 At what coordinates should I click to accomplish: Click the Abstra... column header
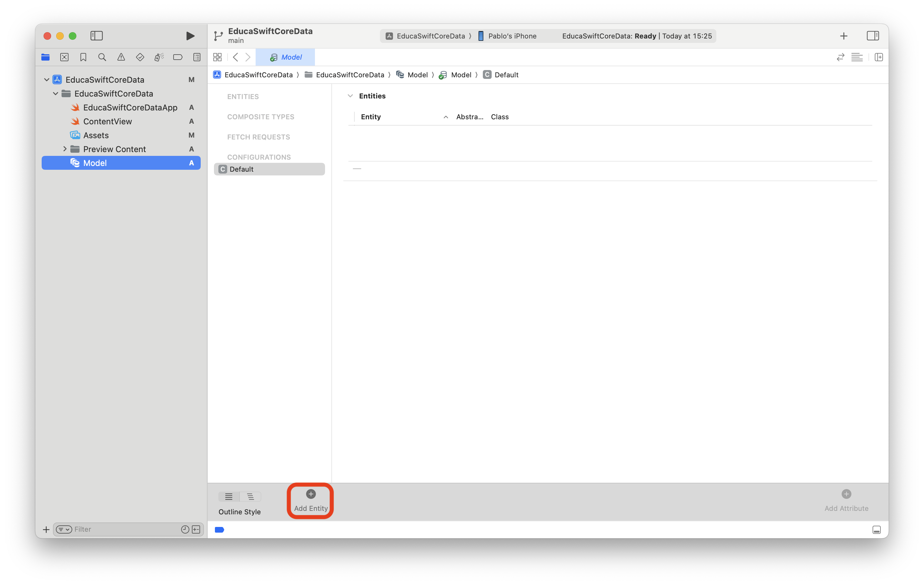(470, 117)
